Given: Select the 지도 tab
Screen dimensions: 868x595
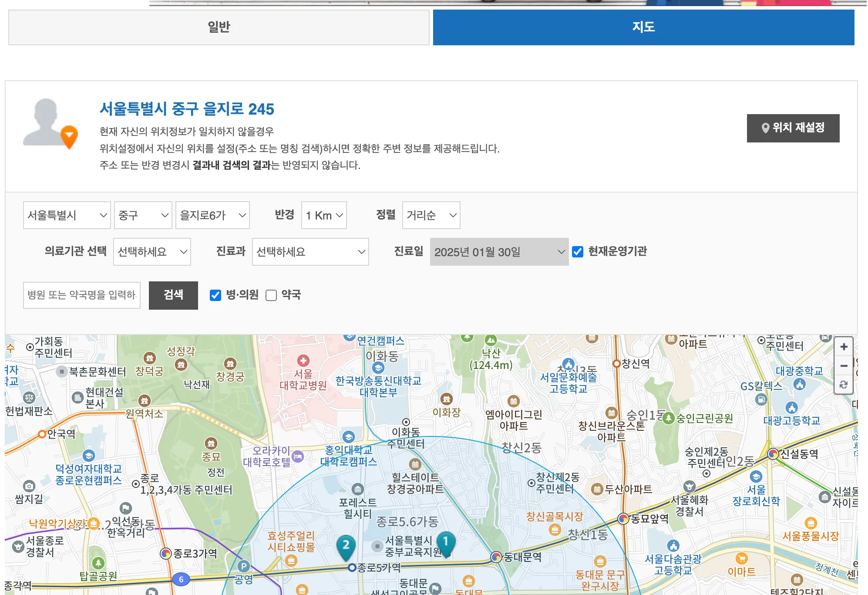Looking at the screenshot, I should 649,27.
